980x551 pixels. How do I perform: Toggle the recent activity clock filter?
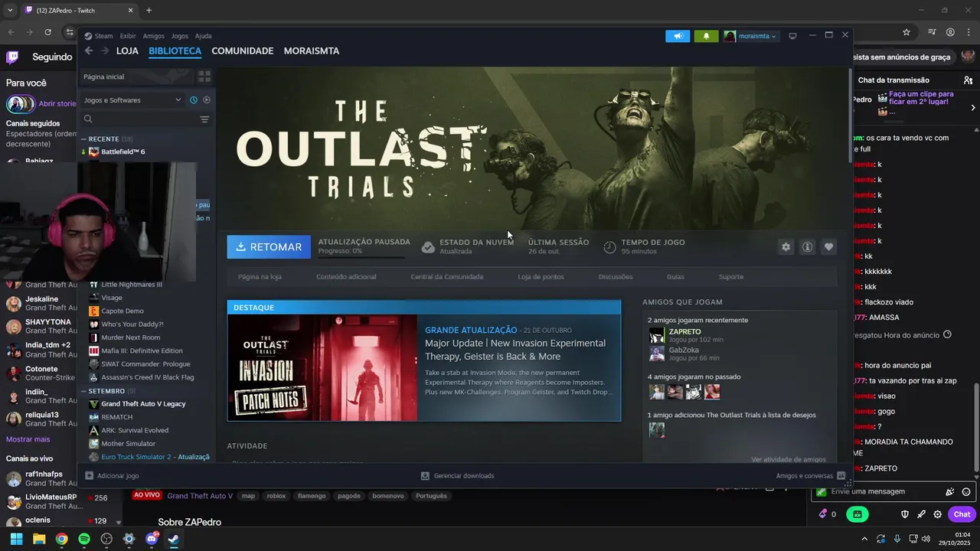point(194,99)
